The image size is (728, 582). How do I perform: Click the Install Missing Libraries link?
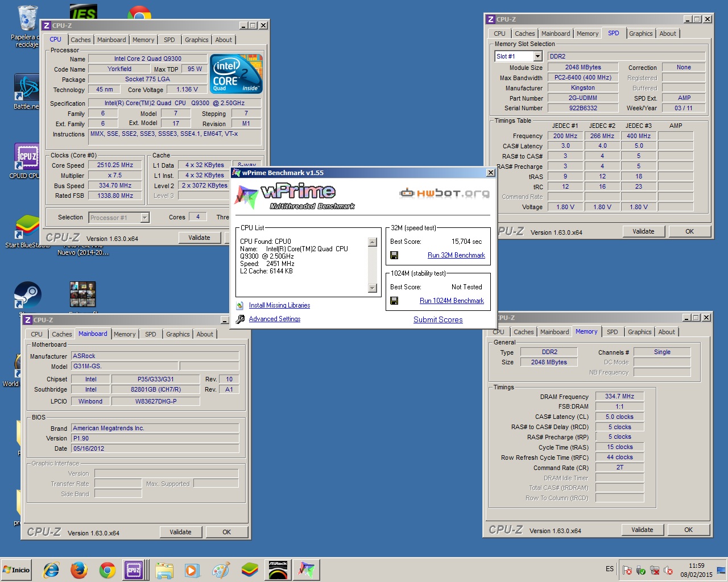click(x=279, y=305)
